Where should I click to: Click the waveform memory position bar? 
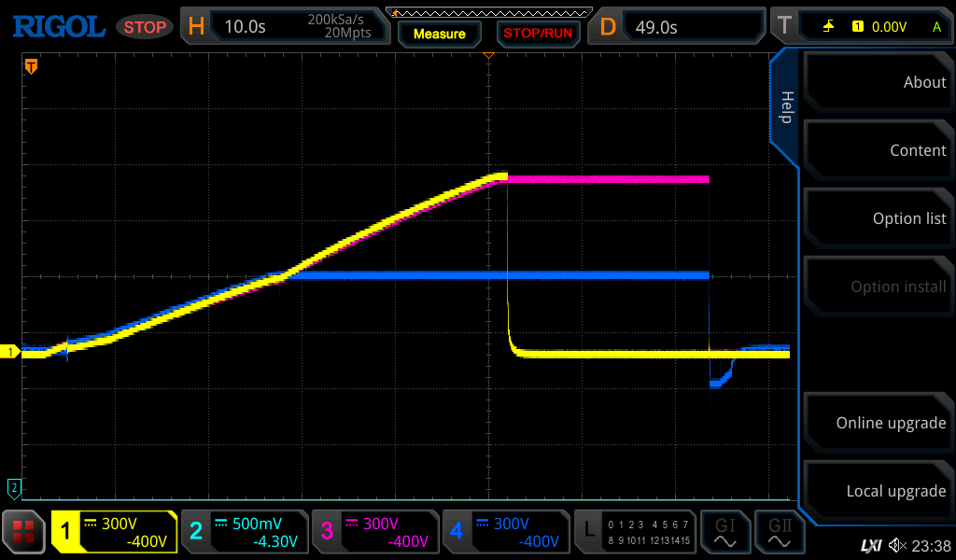coord(488,12)
